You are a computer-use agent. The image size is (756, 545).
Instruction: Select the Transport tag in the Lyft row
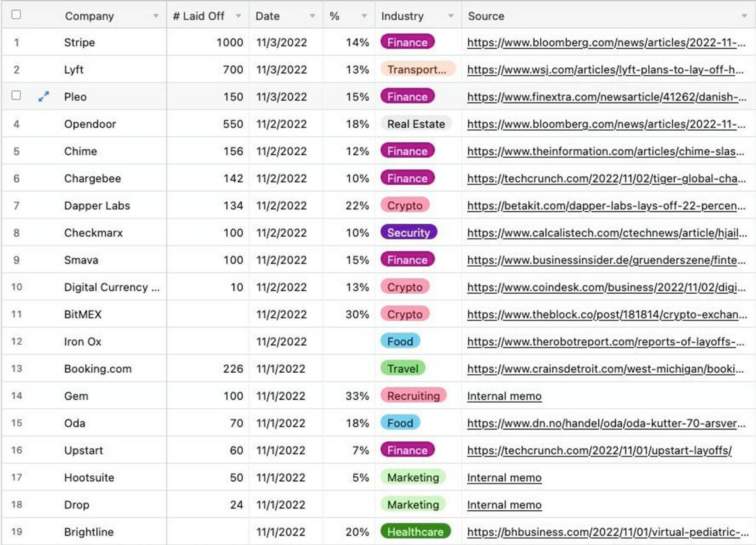point(418,69)
